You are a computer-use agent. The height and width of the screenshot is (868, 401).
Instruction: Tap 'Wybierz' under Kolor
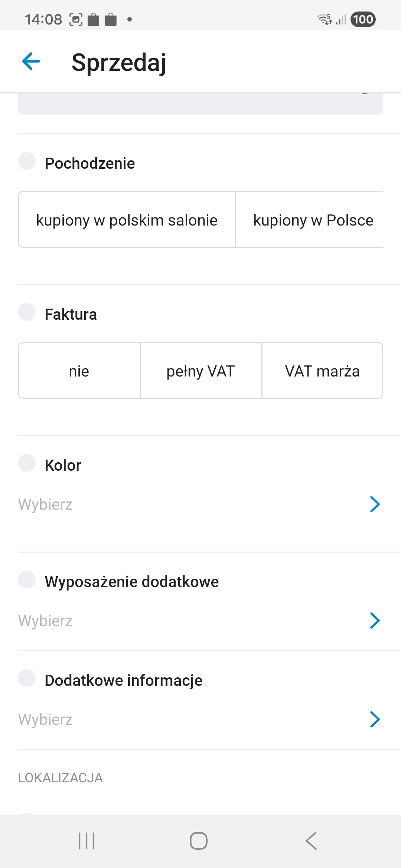[45, 504]
